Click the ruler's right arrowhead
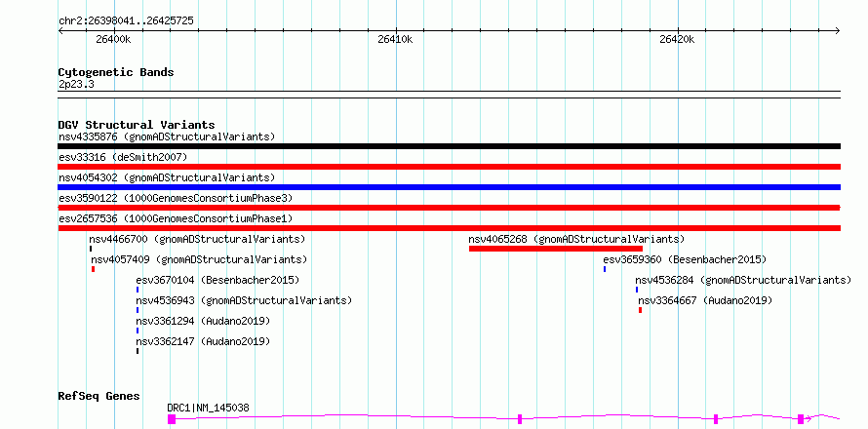This screenshot has height=429, width=868. [838, 30]
